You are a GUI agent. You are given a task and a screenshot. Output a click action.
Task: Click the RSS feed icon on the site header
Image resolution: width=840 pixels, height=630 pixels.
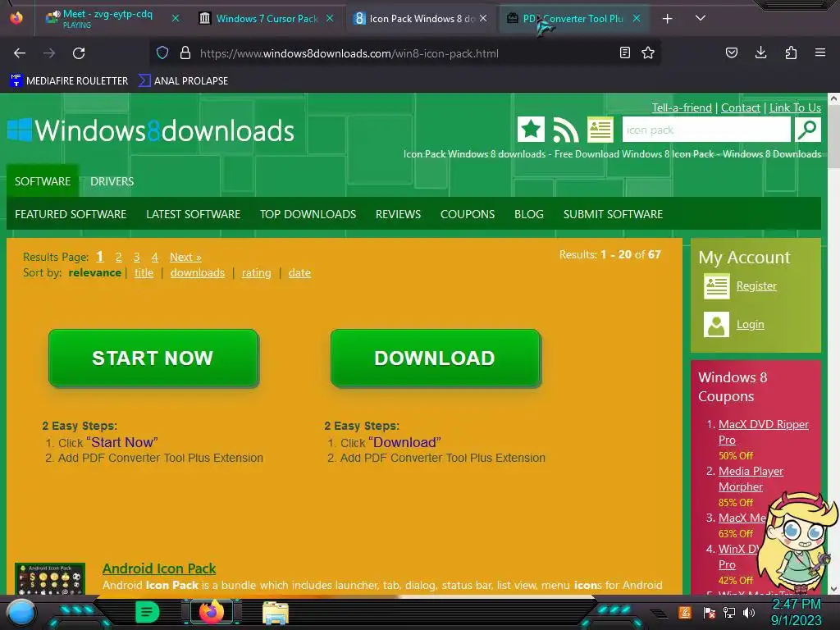pos(566,130)
